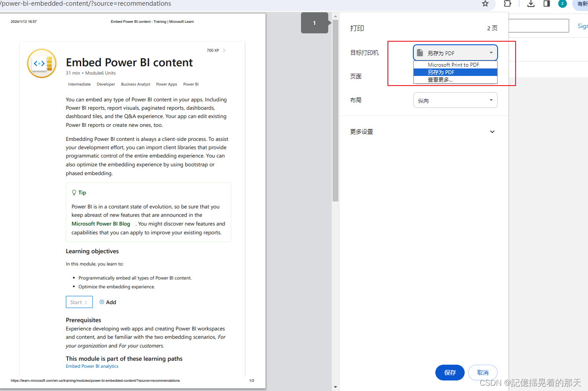This screenshot has width=588, height=391.
Task: Choose Microsoft Print to PDF option
Action: 455,65
